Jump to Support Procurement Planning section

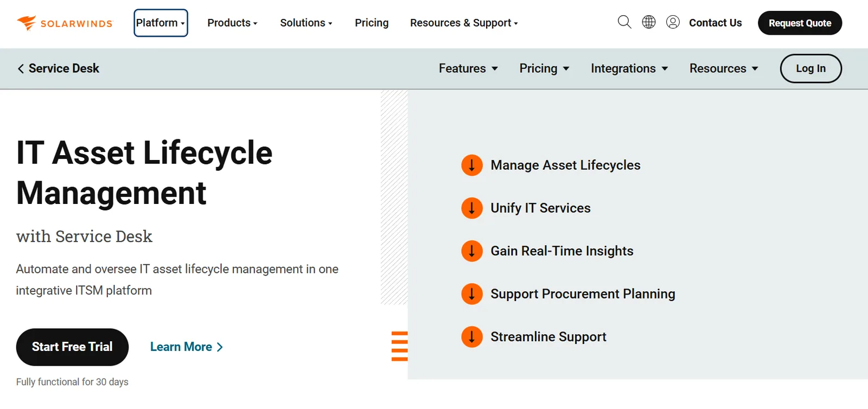point(583,293)
